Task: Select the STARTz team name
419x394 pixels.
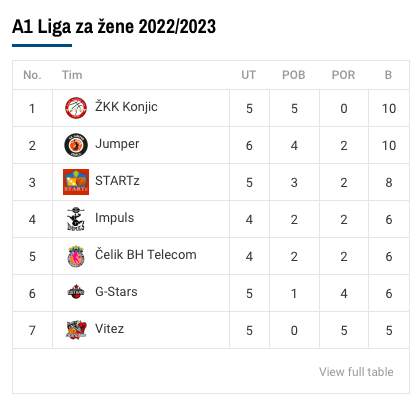Action: [x=117, y=181]
